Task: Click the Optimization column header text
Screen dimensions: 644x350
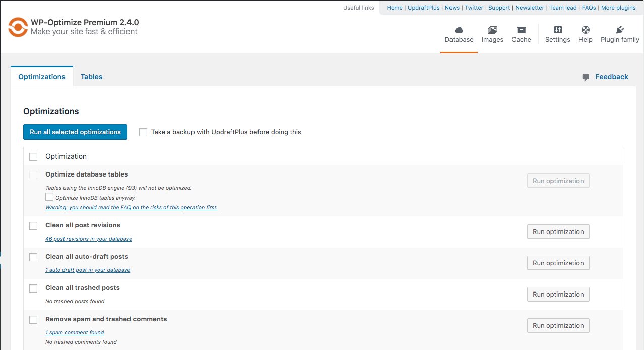Action: (x=66, y=156)
